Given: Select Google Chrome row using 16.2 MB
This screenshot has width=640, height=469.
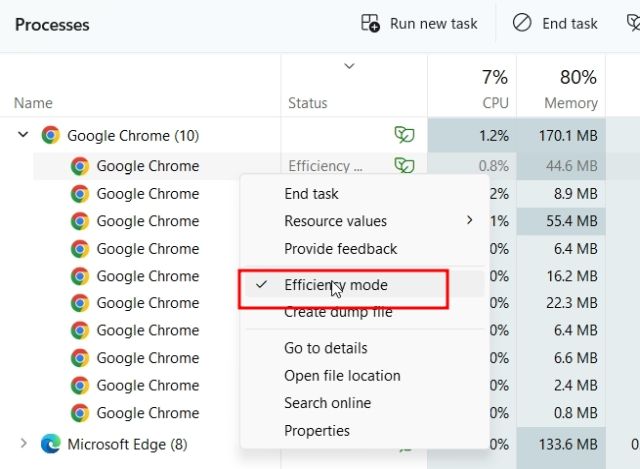Looking at the screenshot, I should [x=148, y=276].
